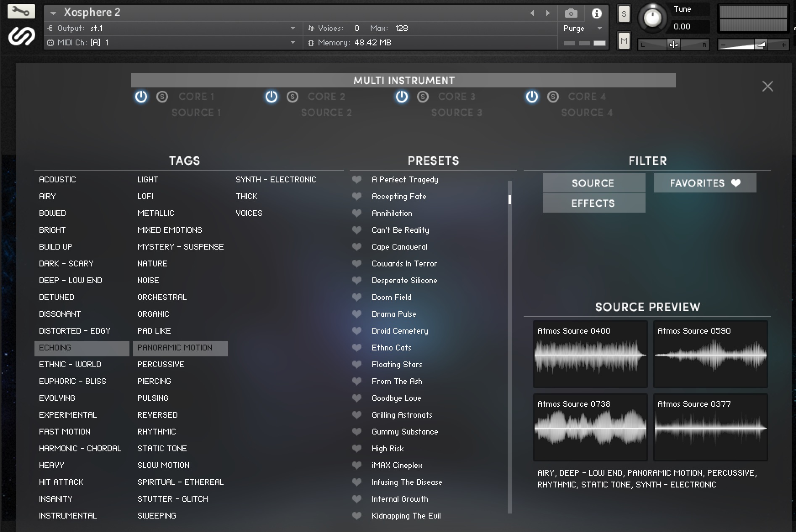The image size is (796, 532).
Task: Select the SYNTH - ELECTRONIC tag
Action: 276,179
